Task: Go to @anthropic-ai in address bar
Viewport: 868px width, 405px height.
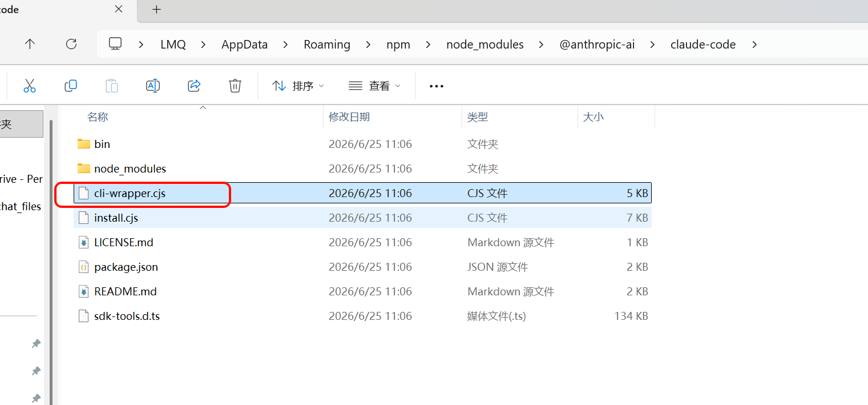Action: point(597,45)
